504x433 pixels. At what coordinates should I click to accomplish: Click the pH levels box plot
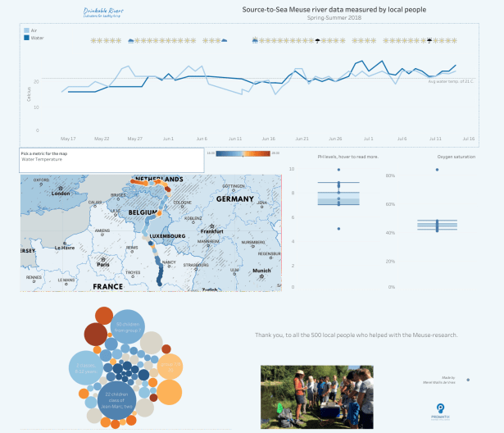(338, 198)
